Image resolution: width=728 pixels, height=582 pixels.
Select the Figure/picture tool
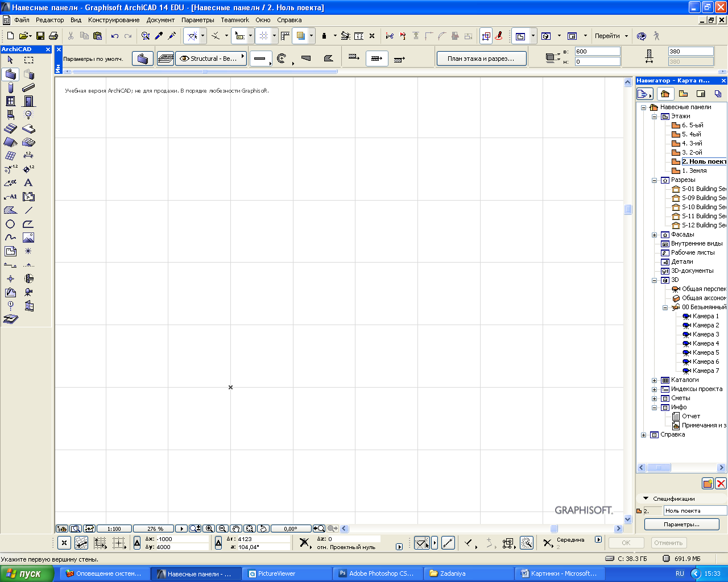[28, 238]
